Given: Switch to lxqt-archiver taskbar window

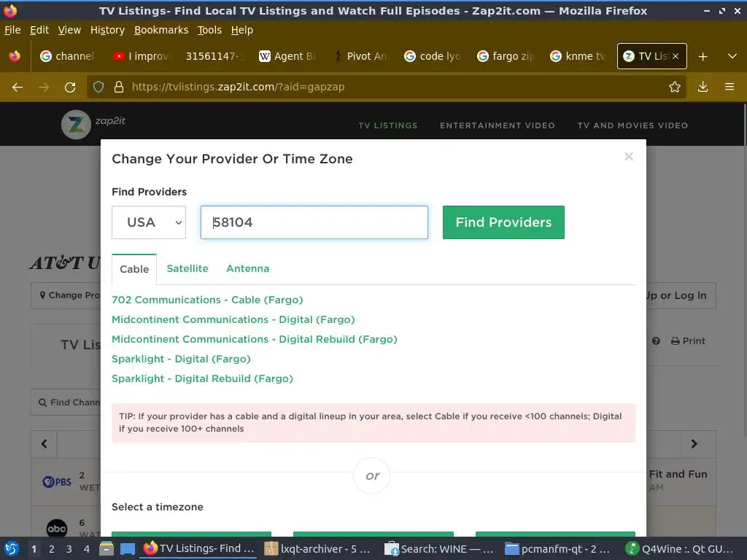Looking at the screenshot, I should click(318, 549).
